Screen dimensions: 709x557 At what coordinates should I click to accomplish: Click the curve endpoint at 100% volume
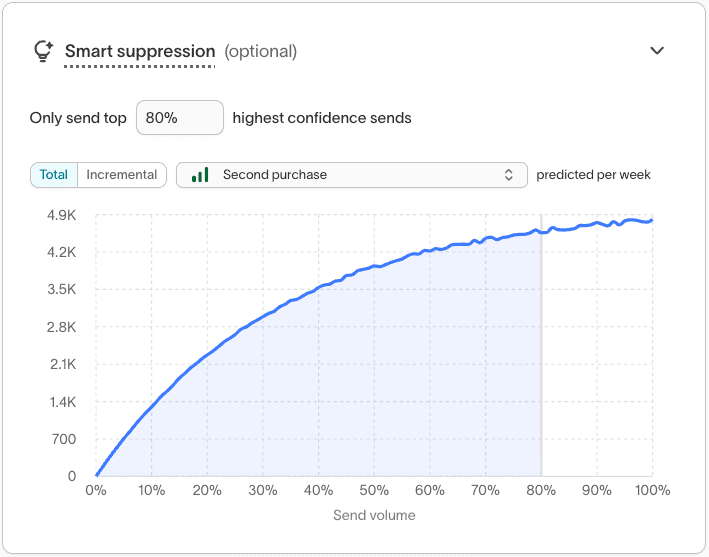652,220
